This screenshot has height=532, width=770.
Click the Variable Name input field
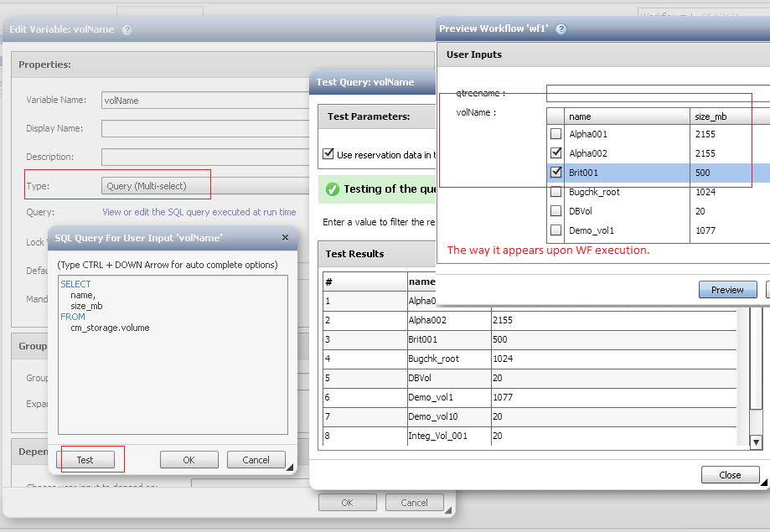(205, 100)
